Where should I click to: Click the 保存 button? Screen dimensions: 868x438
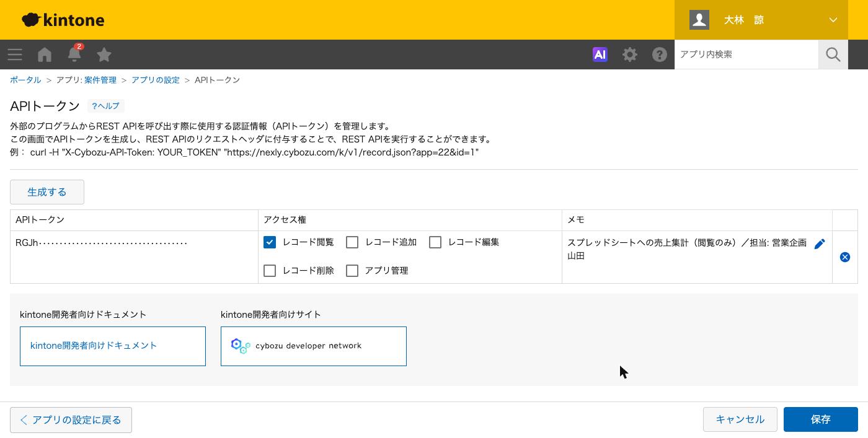(x=821, y=419)
